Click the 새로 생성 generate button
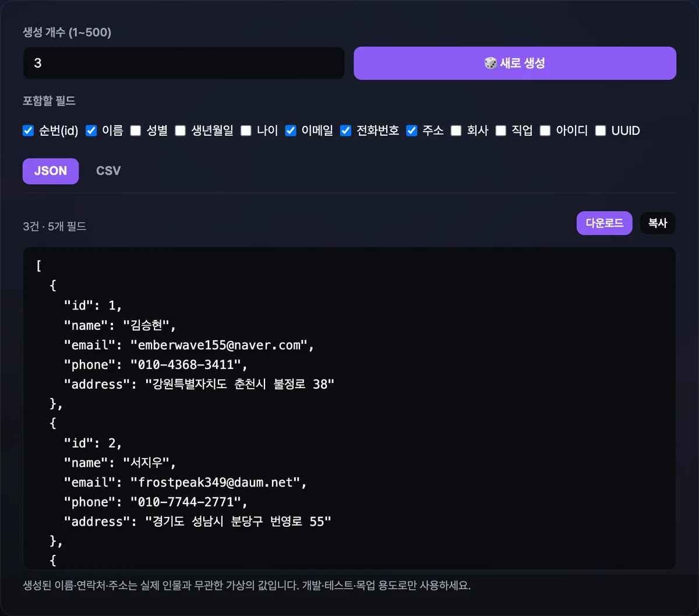The width and height of the screenshot is (699, 616). 515,63
